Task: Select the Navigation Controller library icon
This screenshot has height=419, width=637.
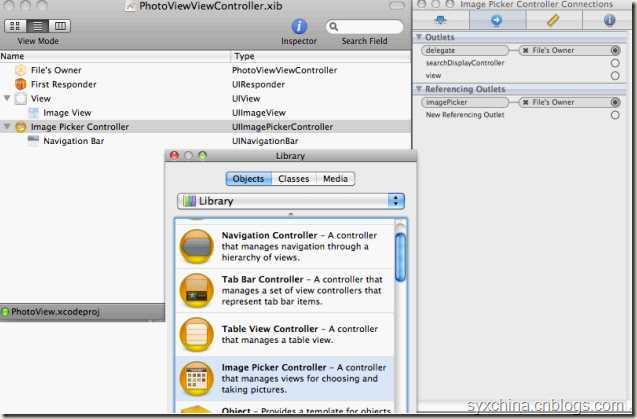Action: tap(197, 246)
